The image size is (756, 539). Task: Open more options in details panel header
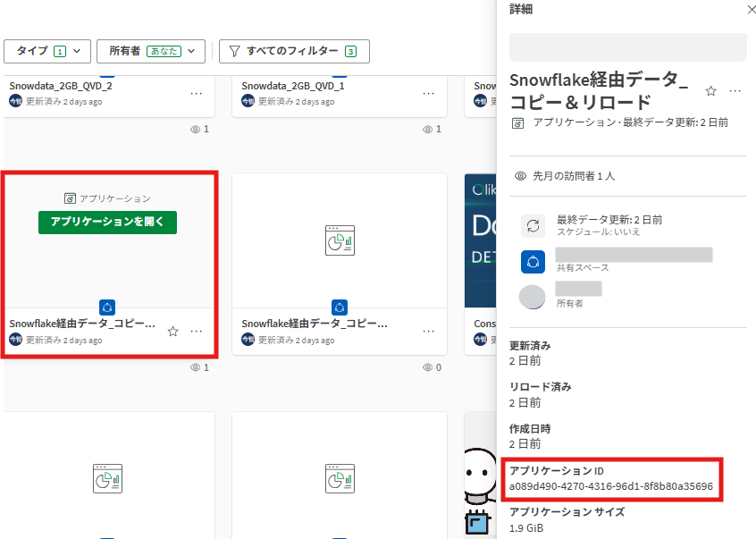point(735,91)
